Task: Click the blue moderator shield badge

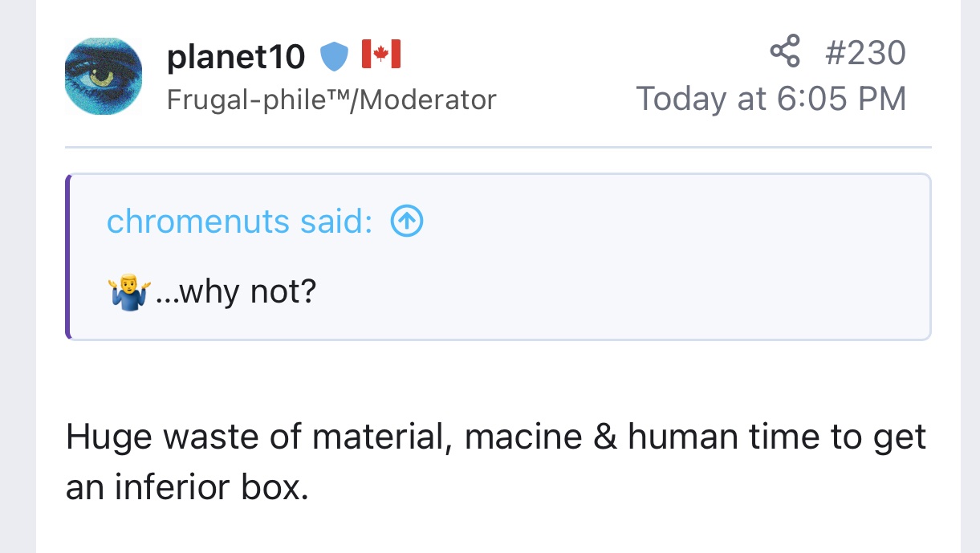Action: tap(335, 56)
